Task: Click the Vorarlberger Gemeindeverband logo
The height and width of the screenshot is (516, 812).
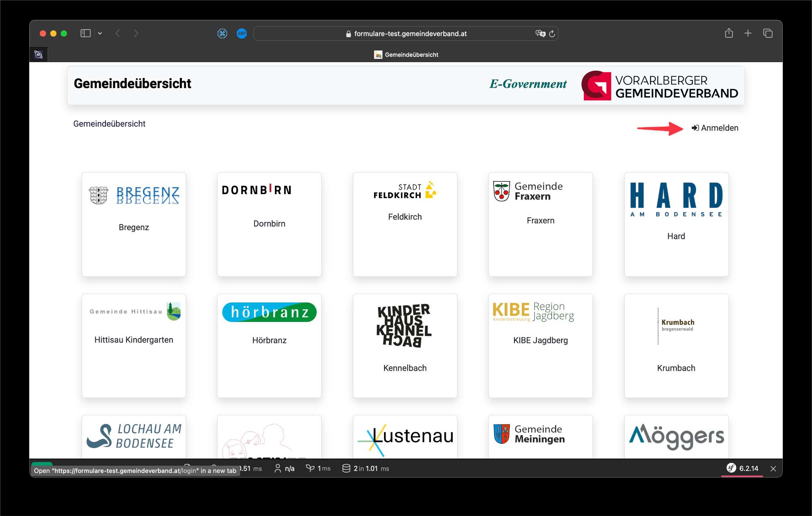Action: click(x=660, y=86)
